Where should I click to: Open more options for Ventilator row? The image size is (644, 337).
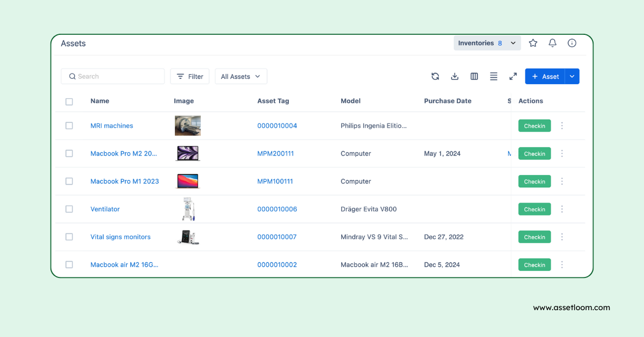point(562,209)
